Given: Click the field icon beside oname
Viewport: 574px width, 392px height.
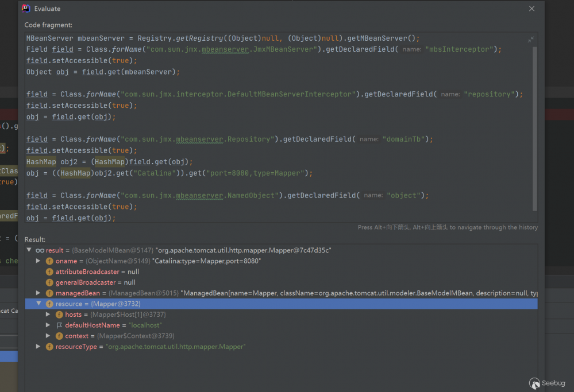Looking at the screenshot, I should click(49, 261).
